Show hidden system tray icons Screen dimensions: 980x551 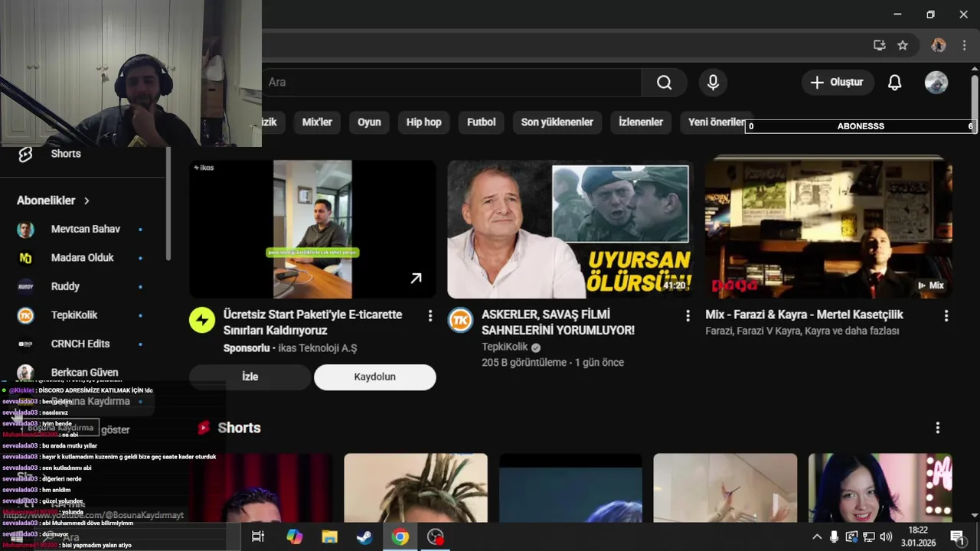click(817, 537)
